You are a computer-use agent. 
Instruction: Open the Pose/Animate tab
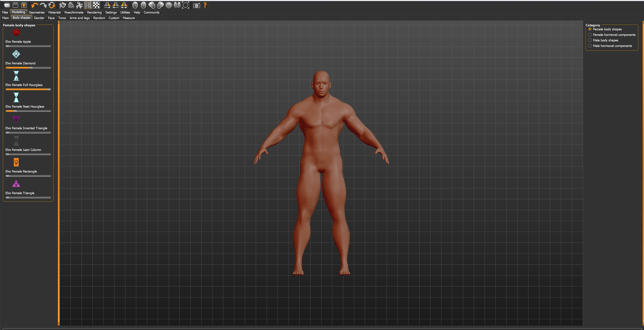(x=74, y=12)
